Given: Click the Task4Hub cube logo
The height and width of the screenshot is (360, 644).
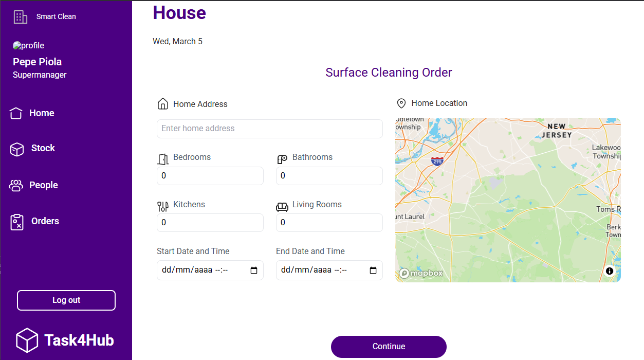Looking at the screenshot, I should point(27,340).
